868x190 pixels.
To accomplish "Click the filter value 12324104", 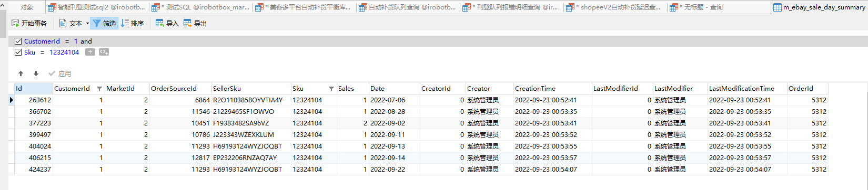I will coord(64,52).
